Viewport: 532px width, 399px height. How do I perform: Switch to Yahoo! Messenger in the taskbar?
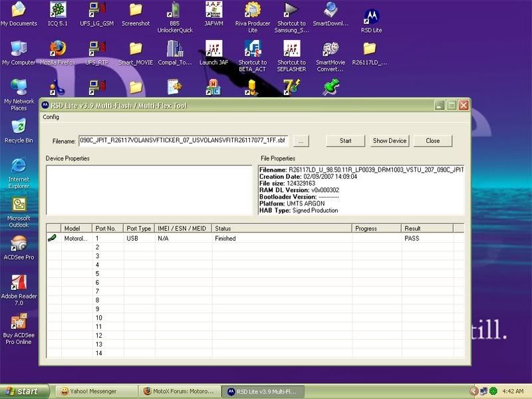(95, 391)
